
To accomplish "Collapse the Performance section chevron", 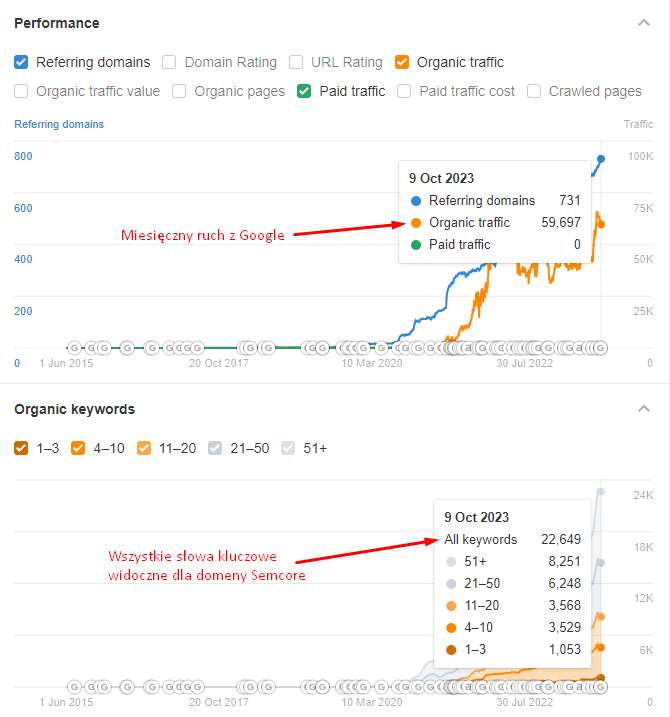I will click(x=644, y=23).
